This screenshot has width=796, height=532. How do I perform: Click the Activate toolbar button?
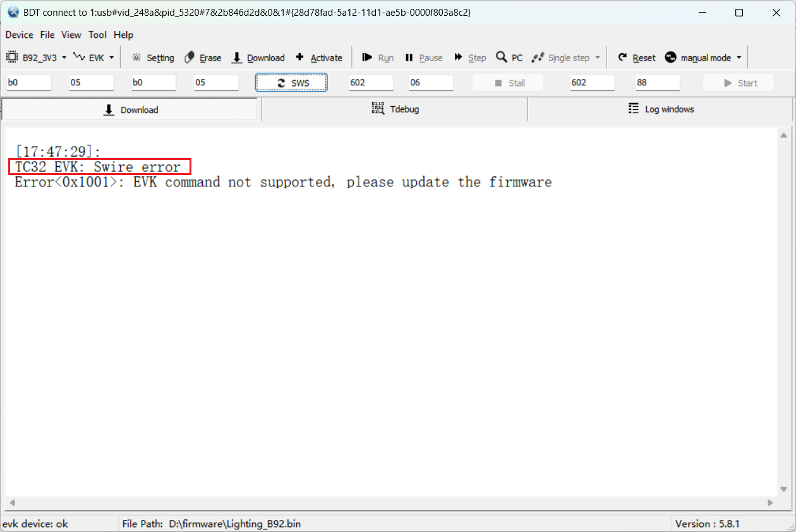(x=319, y=57)
